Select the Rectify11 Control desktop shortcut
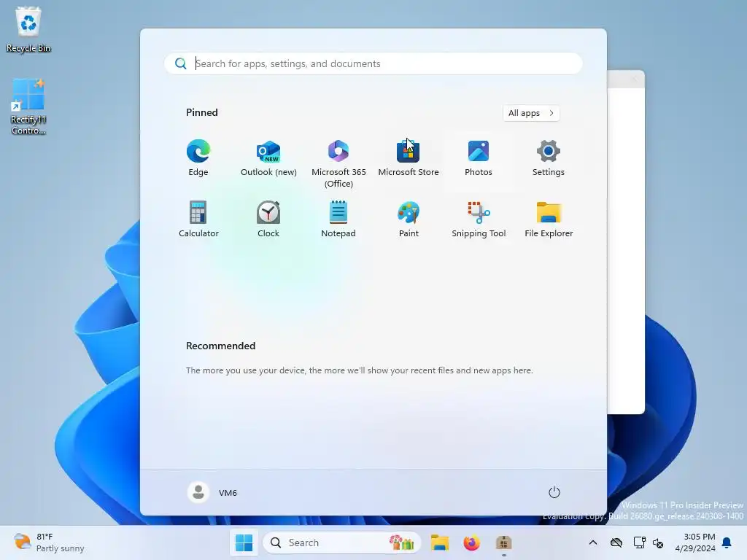The height and width of the screenshot is (560, 747). coord(28,106)
